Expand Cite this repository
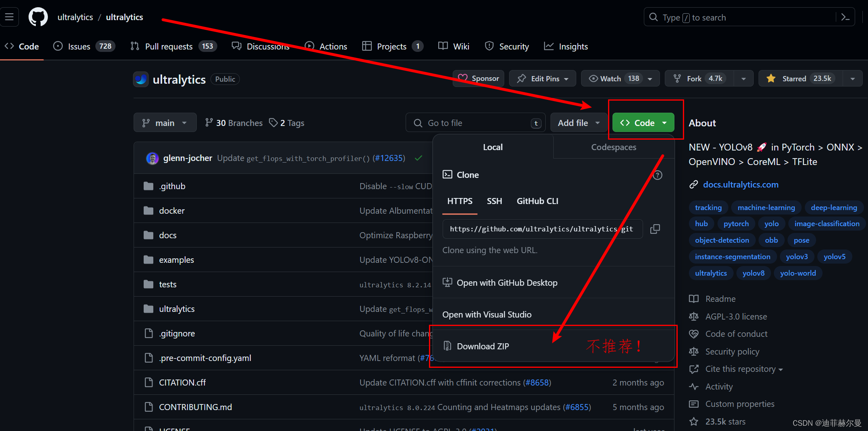 click(744, 369)
